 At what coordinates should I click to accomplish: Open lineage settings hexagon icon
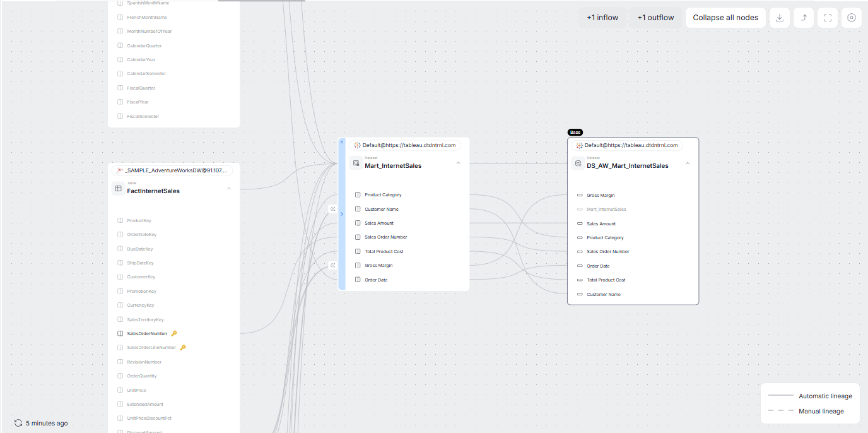852,18
